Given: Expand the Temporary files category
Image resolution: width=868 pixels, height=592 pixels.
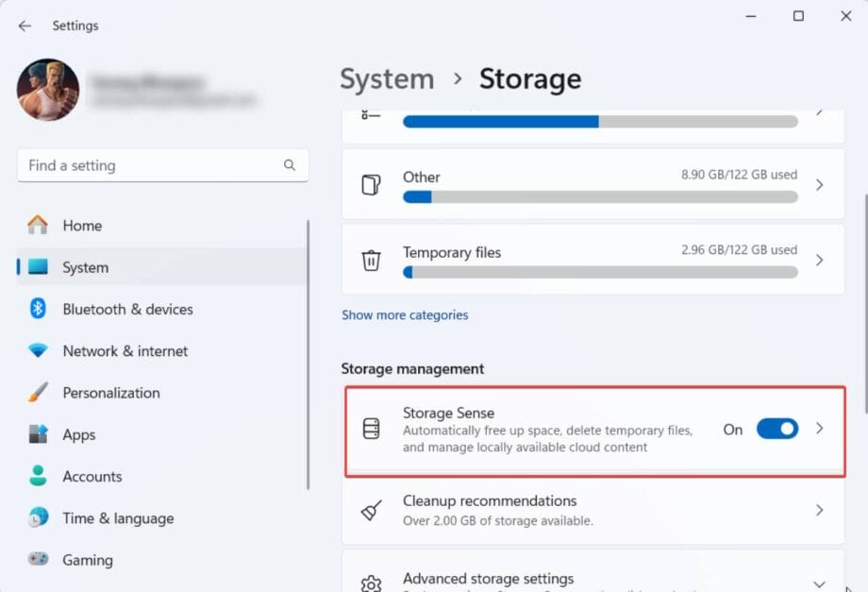Looking at the screenshot, I should (x=819, y=260).
